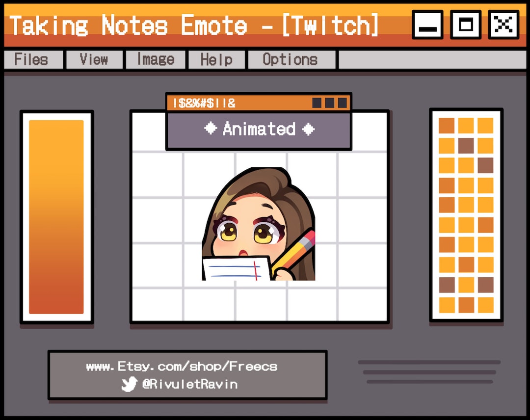Pick the brown swatch in palette's second row
530x420 pixels.
466,146
